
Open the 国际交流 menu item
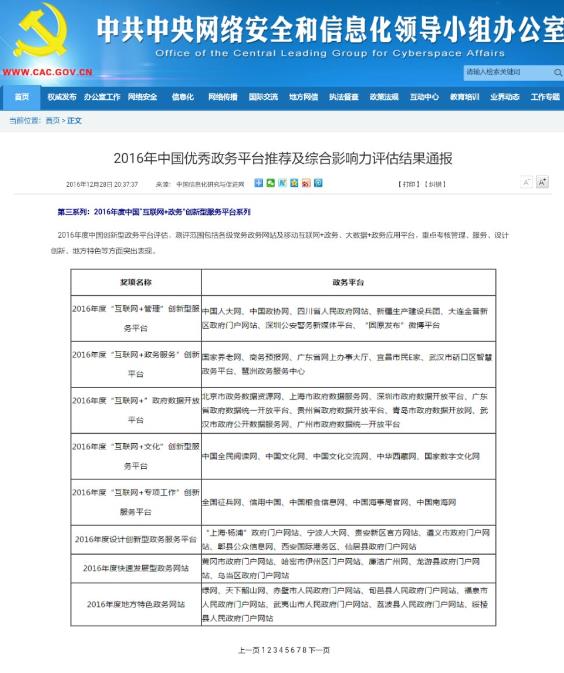tap(263, 97)
